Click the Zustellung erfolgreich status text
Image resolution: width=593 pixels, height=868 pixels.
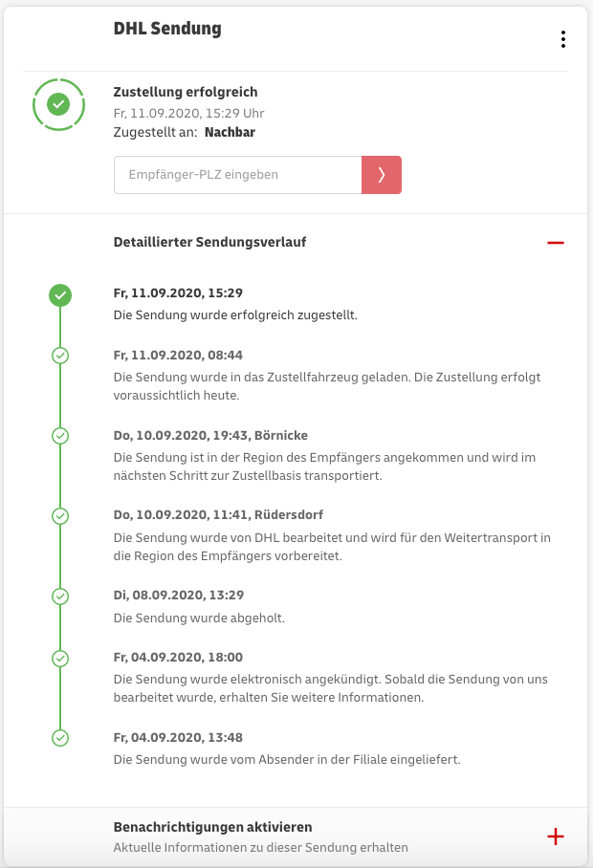point(185,93)
